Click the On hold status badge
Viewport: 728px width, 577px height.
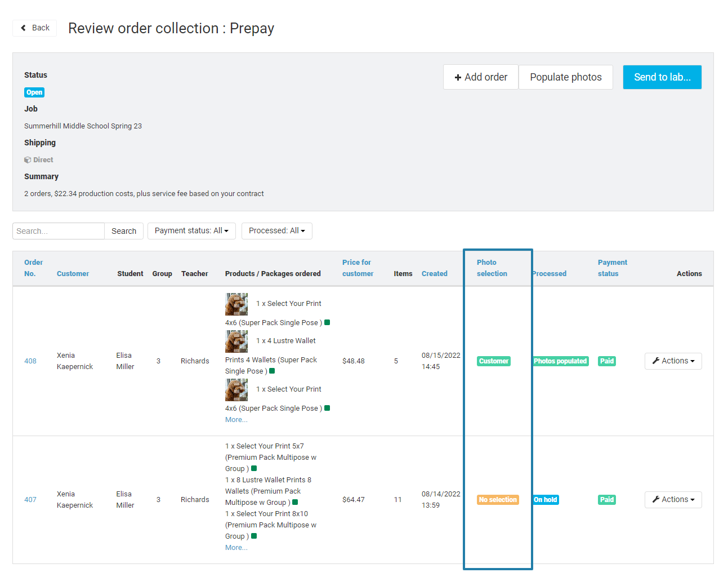coord(545,500)
